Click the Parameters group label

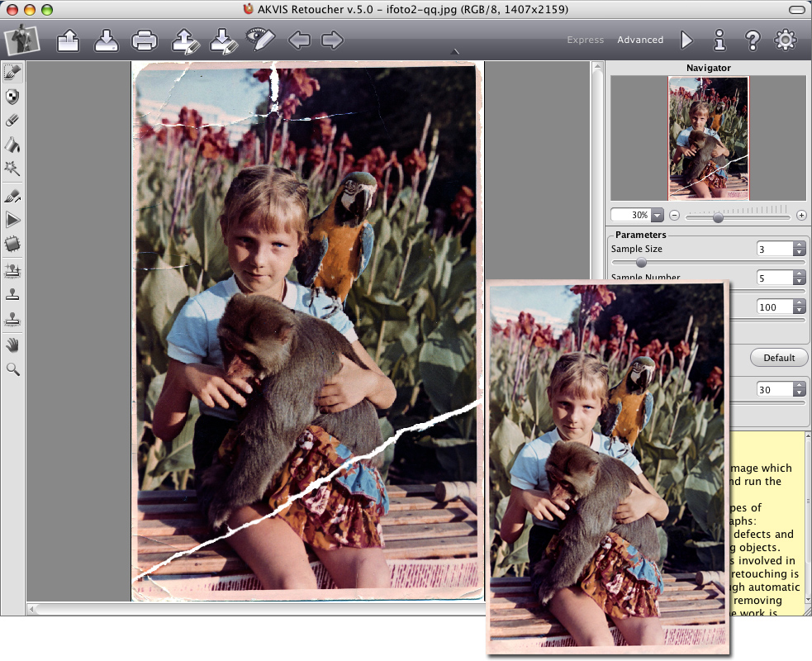pos(640,235)
